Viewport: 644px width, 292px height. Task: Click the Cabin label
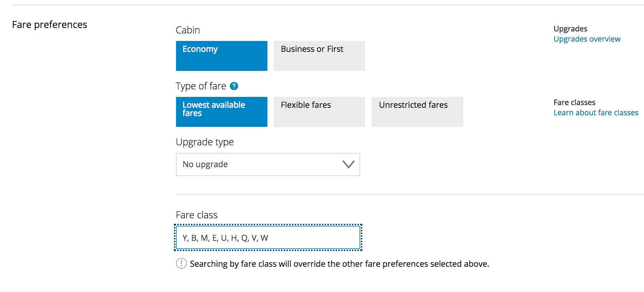(188, 30)
